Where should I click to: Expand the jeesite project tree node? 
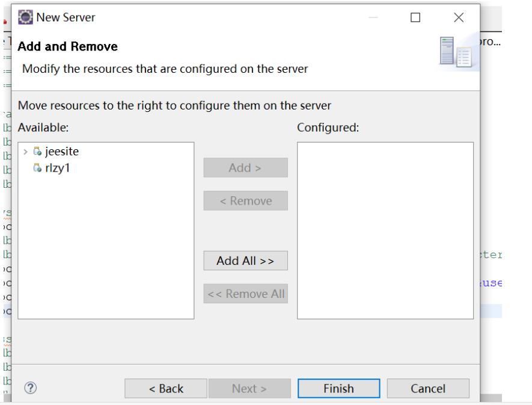click(25, 152)
